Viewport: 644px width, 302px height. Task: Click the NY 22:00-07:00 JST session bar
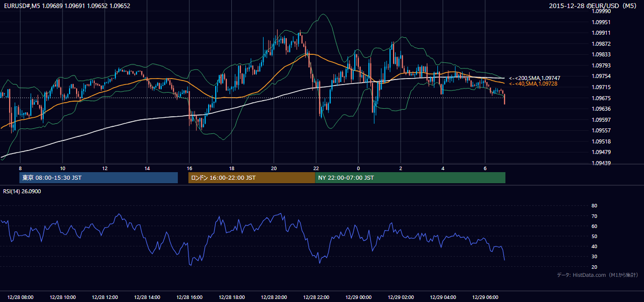(410, 178)
